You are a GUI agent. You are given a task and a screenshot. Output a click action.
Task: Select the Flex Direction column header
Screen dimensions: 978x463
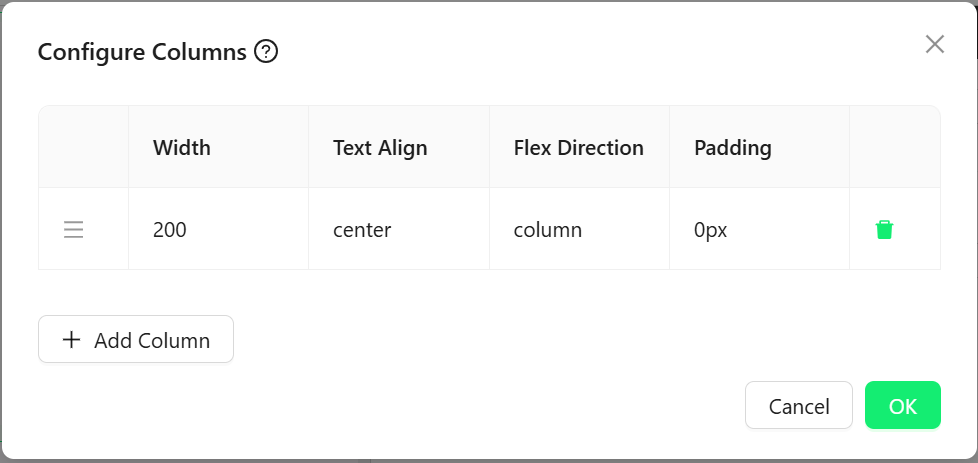[579, 147]
